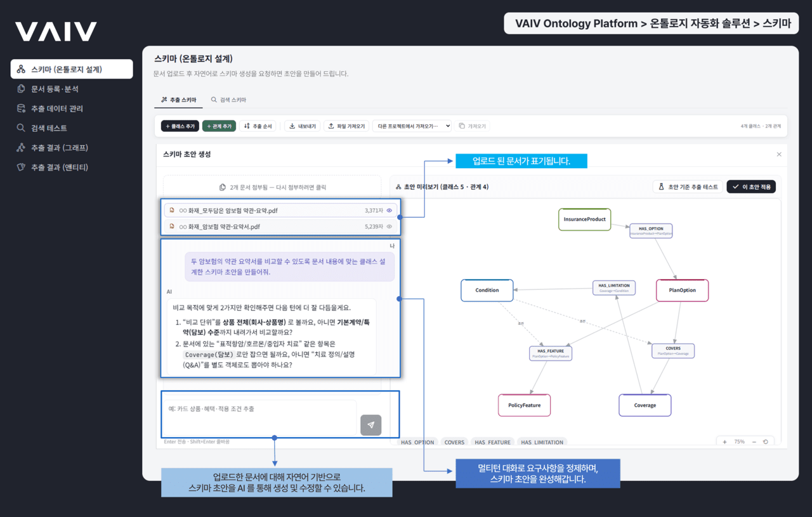The image size is (812, 517).
Task: Click the 파일 가져오기 upload button
Action: click(347, 126)
